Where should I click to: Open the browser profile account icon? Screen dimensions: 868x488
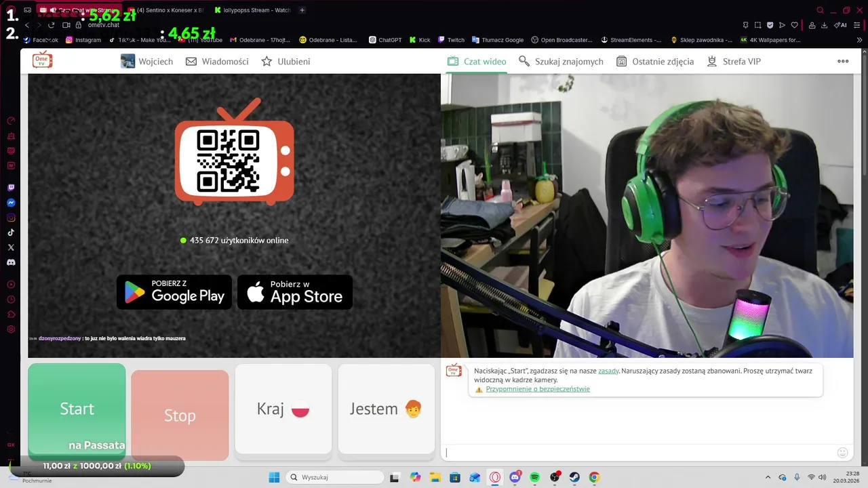click(x=812, y=25)
